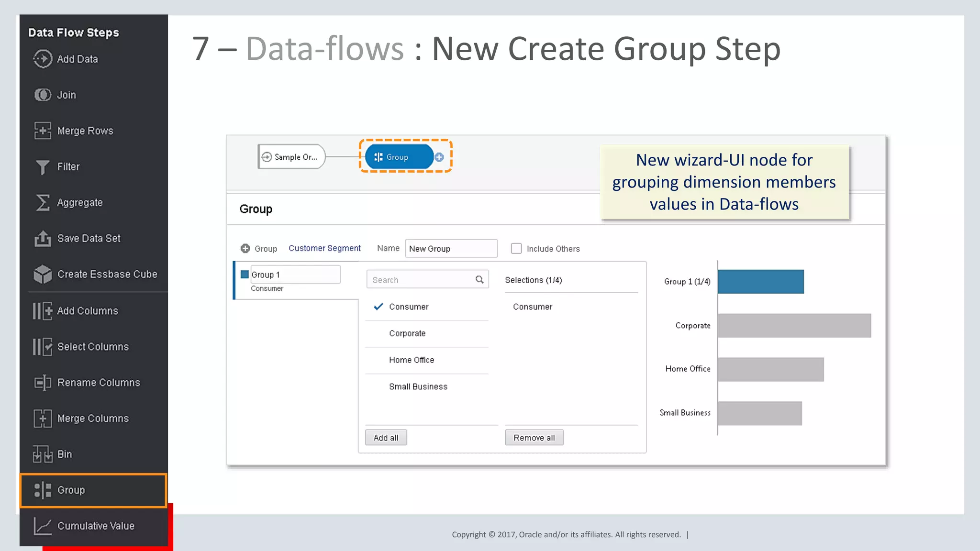The width and height of the screenshot is (980, 551).
Task: Click the plus icon beside Group node
Action: point(439,157)
